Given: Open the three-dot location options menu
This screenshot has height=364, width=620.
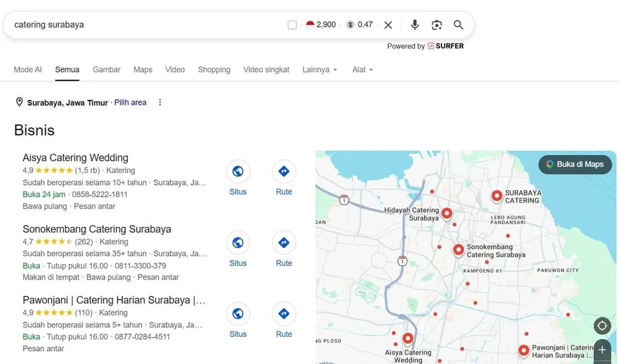Looking at the screenshot, I should [x=160, y=102].
